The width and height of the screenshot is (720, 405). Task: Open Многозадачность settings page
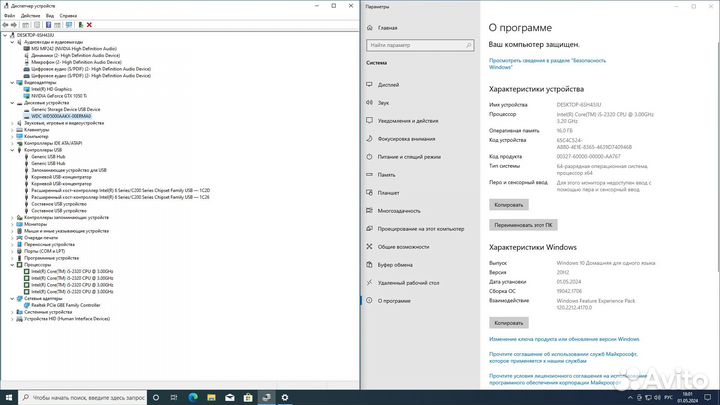point(399,211)
